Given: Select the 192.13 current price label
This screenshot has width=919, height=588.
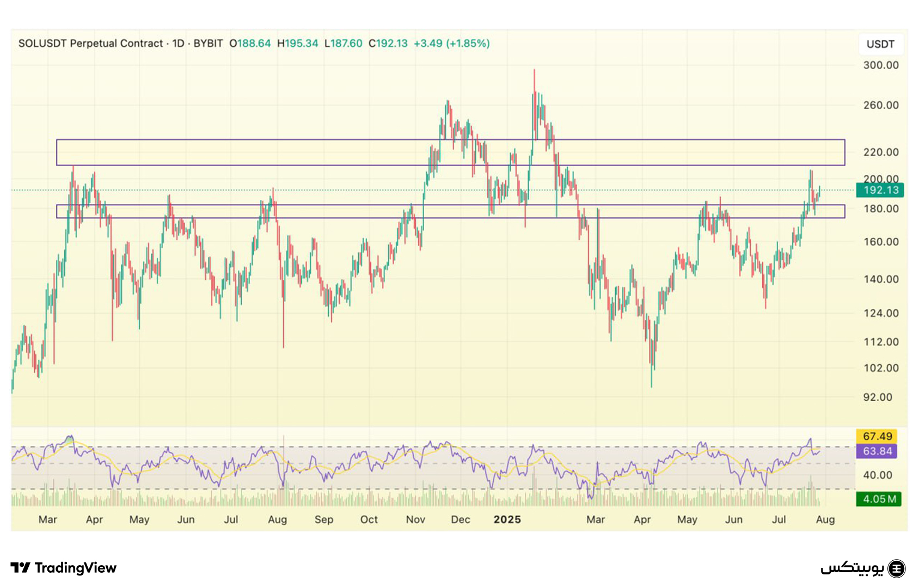Looking at the screenshot, I should [x=880, y=190].
